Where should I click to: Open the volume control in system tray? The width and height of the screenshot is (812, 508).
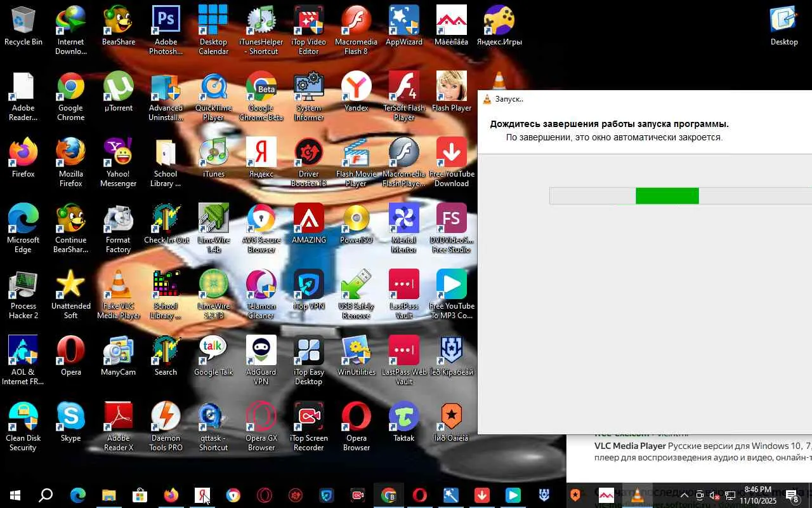[x=714, y=495]
